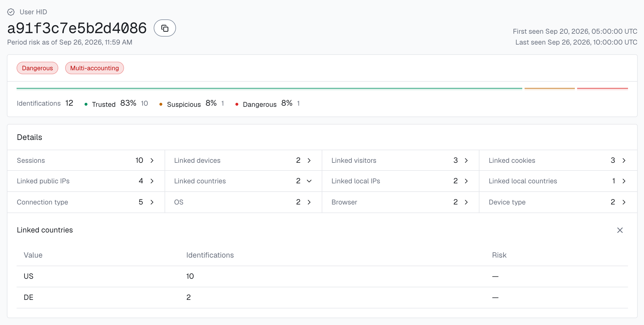Click the Identifications column header
The image size is (644, 325).
coord(210,255)
